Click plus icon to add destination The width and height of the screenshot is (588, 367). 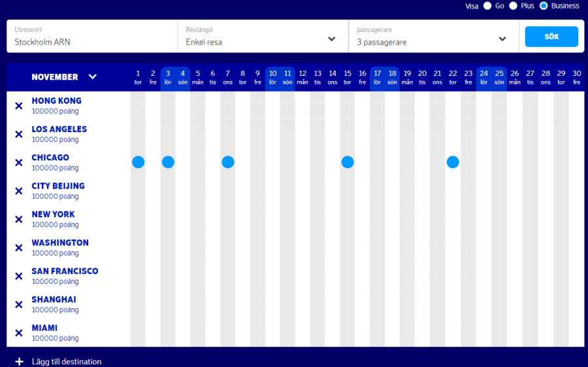[19, 362]
